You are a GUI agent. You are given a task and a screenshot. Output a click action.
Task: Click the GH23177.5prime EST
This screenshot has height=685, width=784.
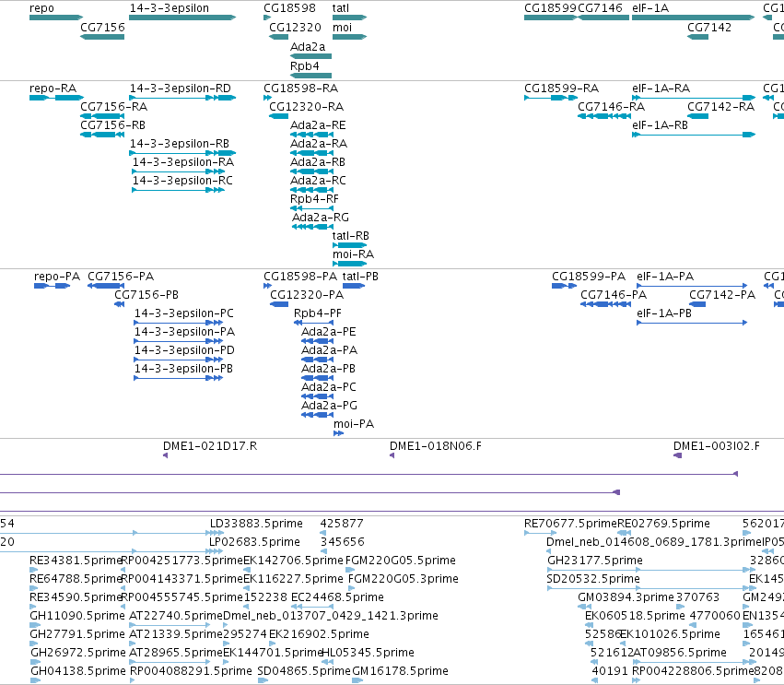click(651, 570)
